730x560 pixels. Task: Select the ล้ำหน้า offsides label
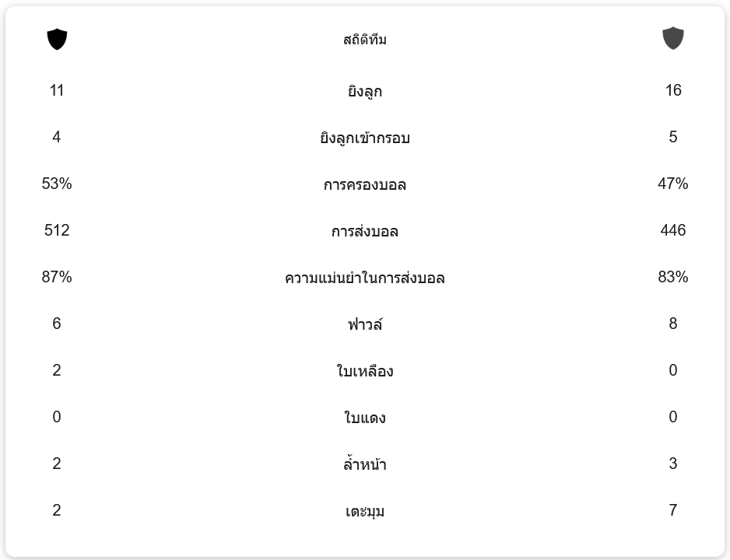click(365, 464)
